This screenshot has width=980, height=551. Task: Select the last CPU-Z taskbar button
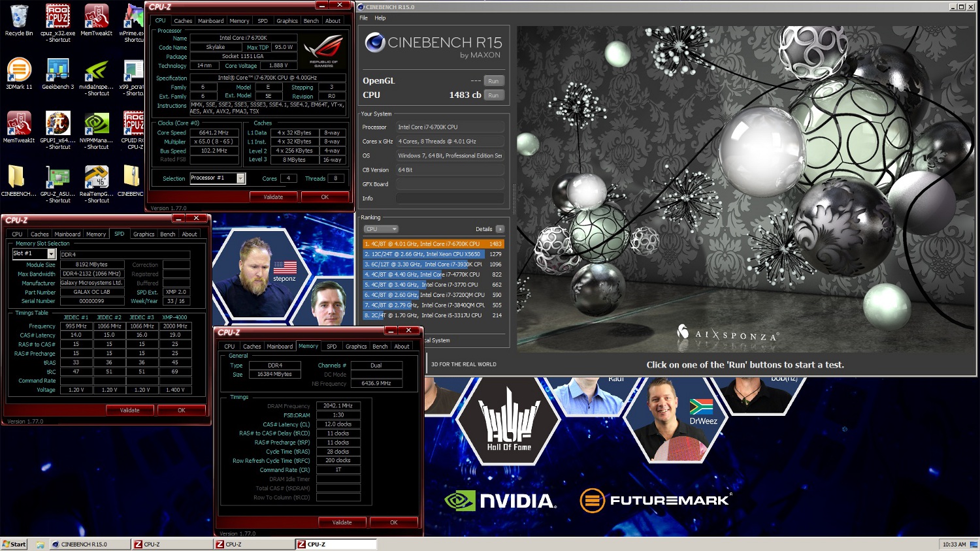(336, 544)
